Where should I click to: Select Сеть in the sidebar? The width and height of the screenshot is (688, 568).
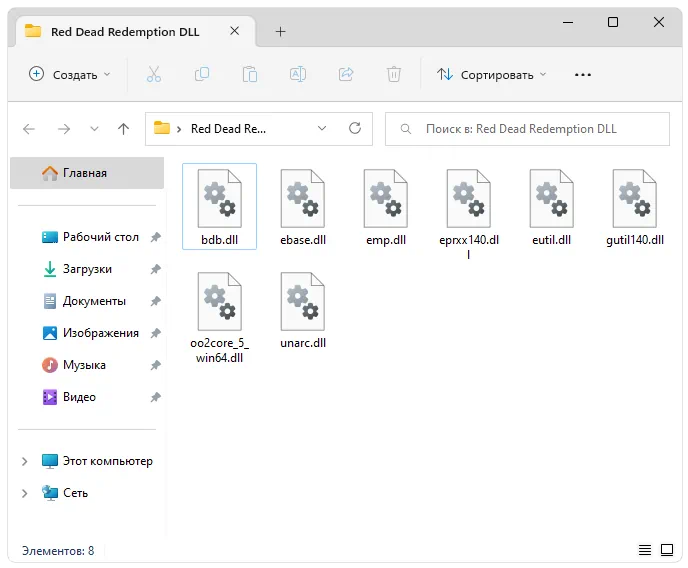coord(65,493)
